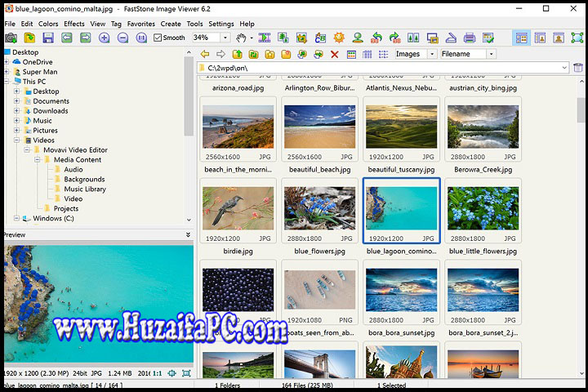
Task: Select the Music Library folder
Action: point(85,189)
